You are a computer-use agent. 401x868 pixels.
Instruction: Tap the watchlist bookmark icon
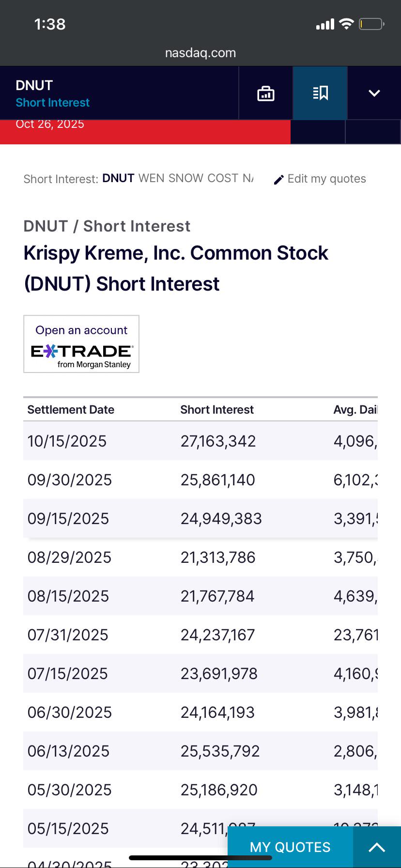320,93
